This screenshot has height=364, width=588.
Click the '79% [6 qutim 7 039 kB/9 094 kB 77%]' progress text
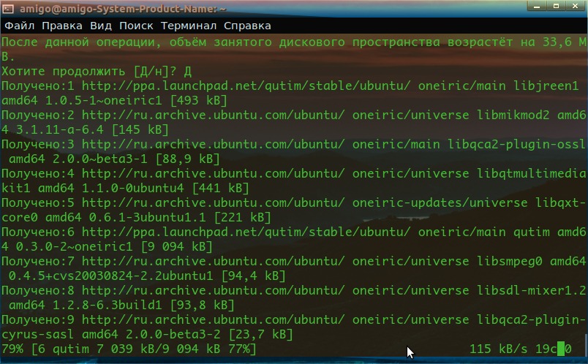(x=129, y=349)
